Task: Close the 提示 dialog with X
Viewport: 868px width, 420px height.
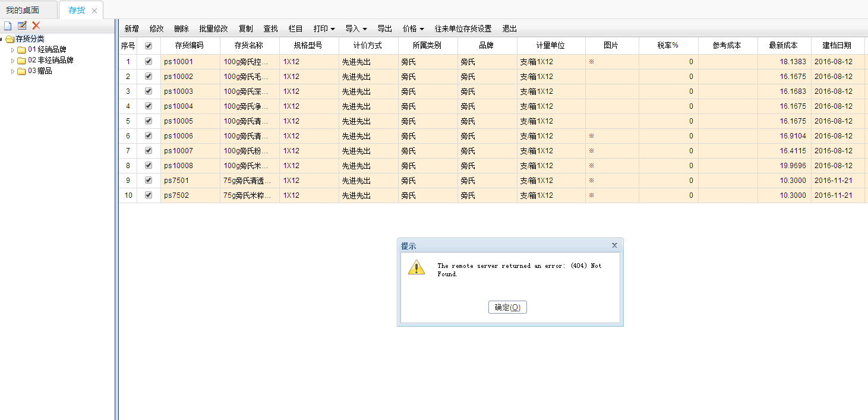Action: [614, 245]
